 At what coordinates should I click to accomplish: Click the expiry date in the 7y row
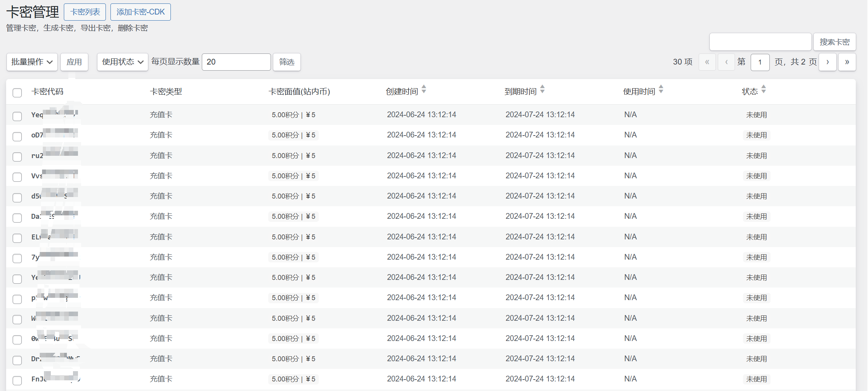[x=540, y=257]
